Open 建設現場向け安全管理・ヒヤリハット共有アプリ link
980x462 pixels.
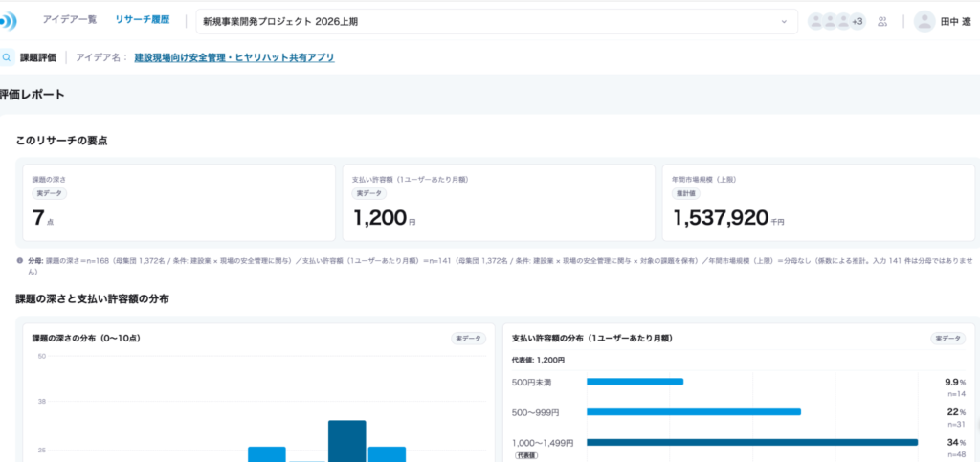234,57
